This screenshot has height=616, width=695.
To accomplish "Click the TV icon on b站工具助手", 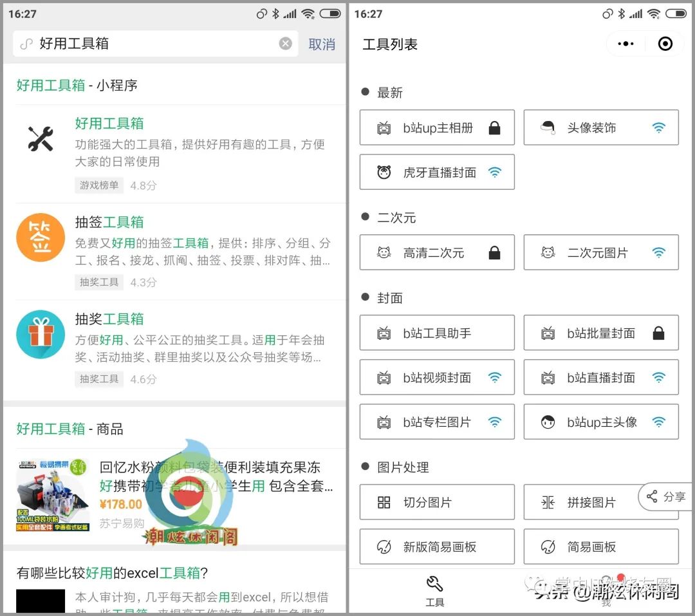I will point(384,333).
